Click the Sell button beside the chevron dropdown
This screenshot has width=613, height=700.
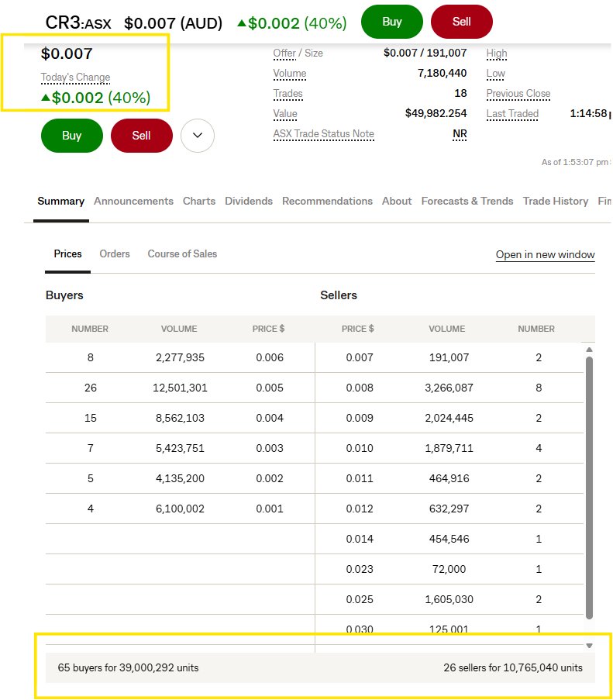pyautogui.click(x=141, y=135)
